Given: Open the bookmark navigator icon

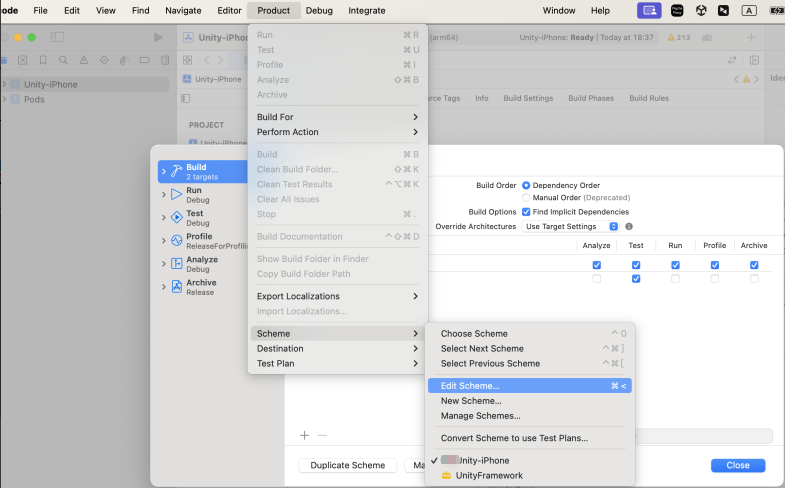Looking at the screenshot, I should [43, 60].
